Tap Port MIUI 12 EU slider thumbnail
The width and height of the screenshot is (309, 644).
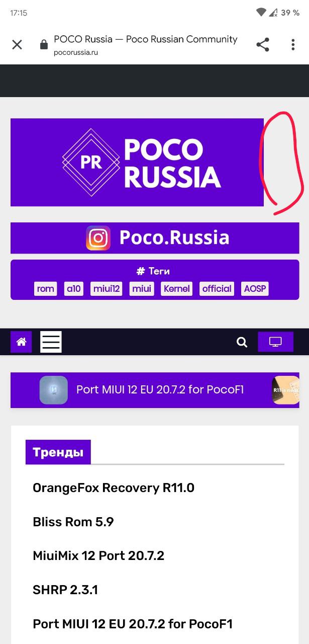point(54,390)
